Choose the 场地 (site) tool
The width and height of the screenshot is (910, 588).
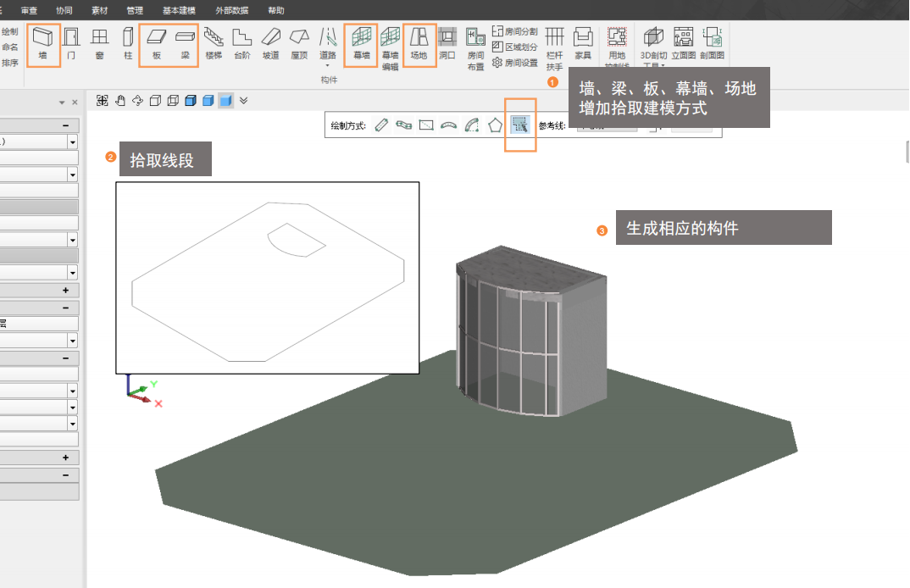point(419,42)
